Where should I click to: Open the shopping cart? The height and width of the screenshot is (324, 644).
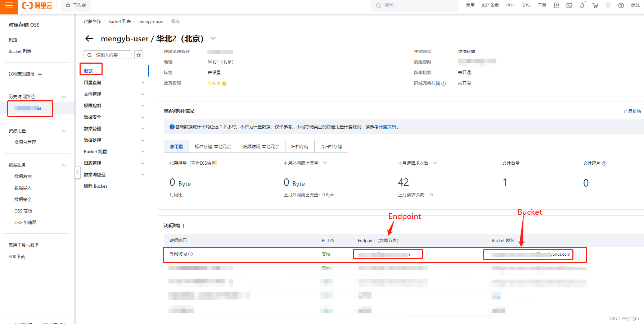click(x=595, y=5)
